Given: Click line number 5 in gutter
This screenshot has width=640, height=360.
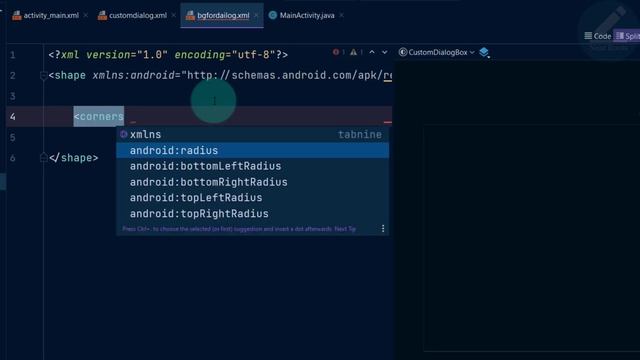Looking at the screenshot, I should (13, 138).
